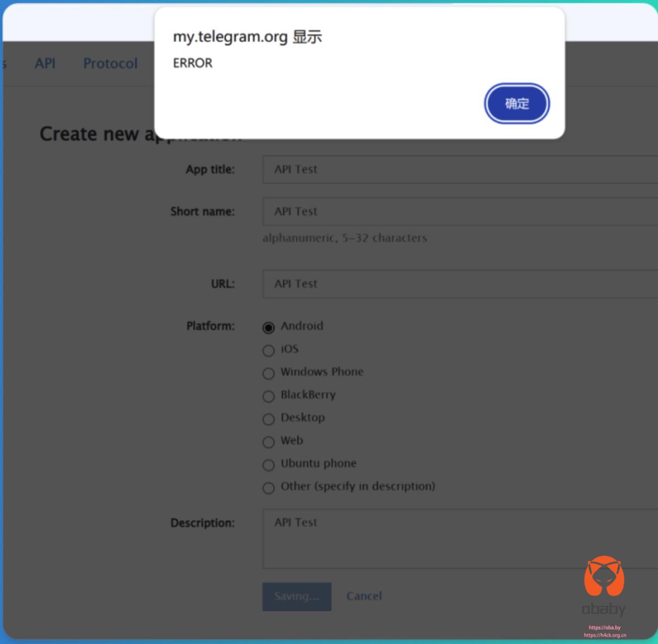Screen dimensions: 658x644
Task: Click the 确定 button in alert dialog
Action: (x=517, y=103)
